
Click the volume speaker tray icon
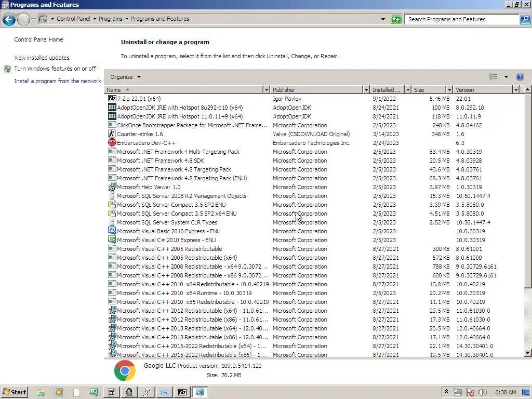[x=482, y=392]
